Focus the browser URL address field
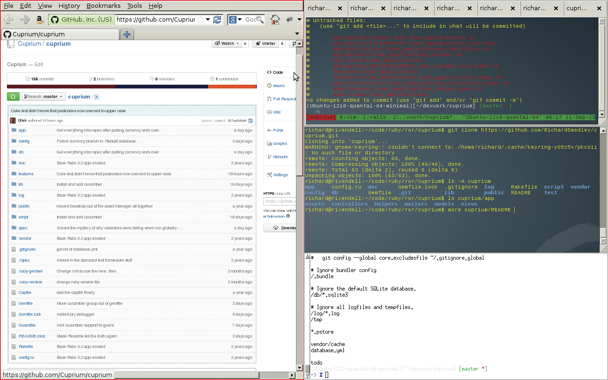 156,19
